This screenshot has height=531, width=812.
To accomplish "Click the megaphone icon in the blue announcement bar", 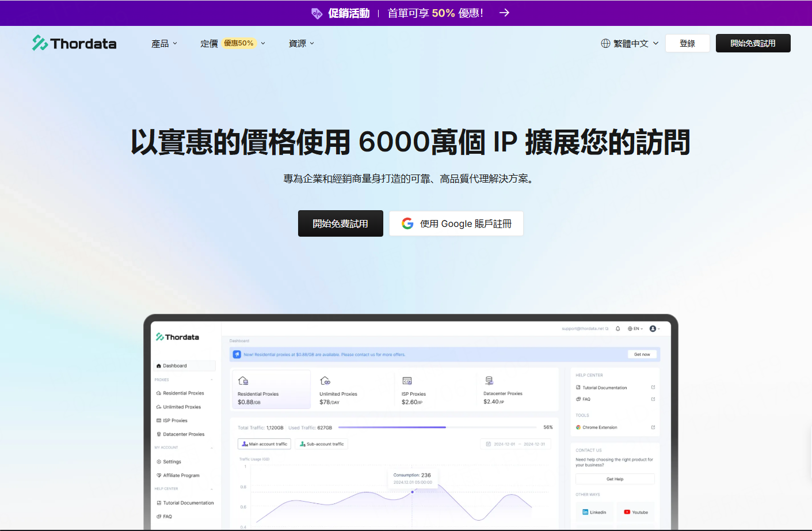I will [x=237, y=354].
